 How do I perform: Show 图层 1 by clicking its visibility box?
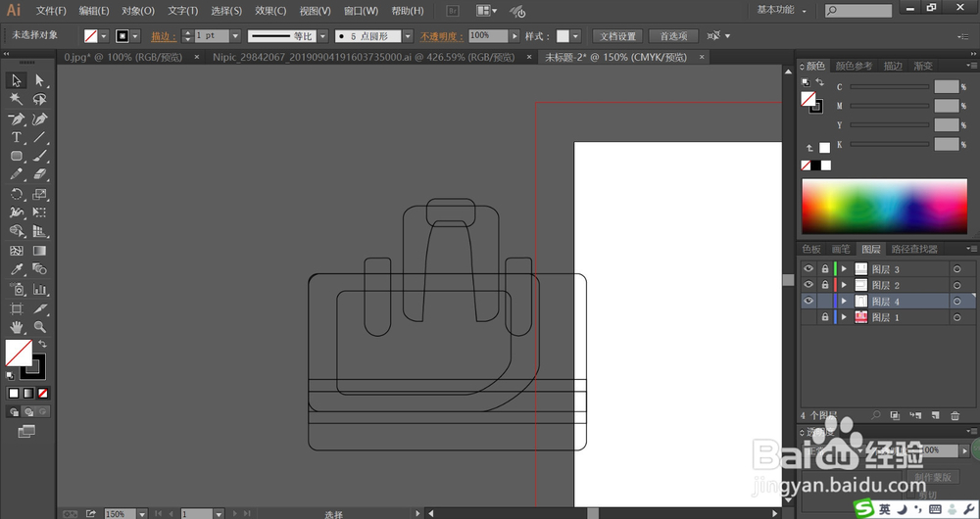pyautogui.click(x=808, y=317)
